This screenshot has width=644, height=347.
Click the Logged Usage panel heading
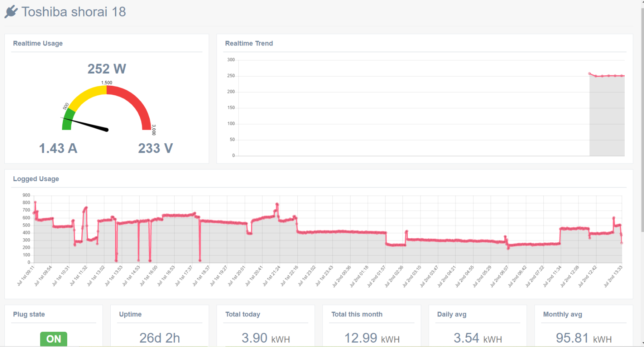(36, 179)
